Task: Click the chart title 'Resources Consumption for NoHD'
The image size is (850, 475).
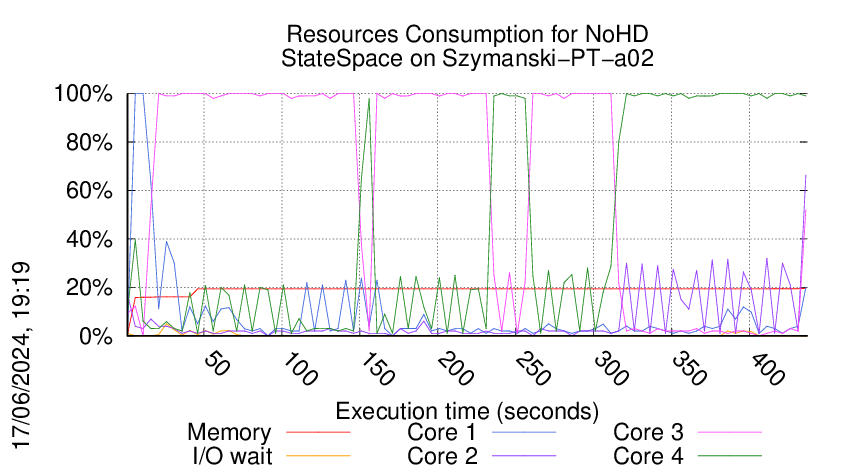Action: point(467,34)
